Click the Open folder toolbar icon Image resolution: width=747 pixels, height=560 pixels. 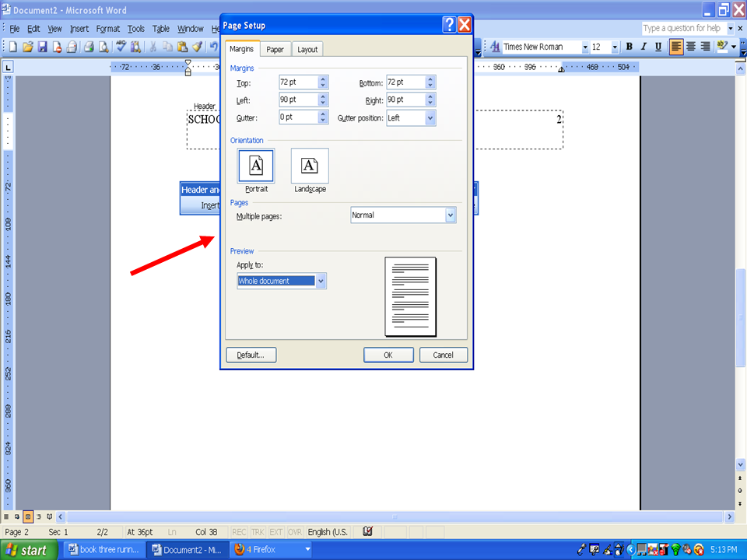28,47
